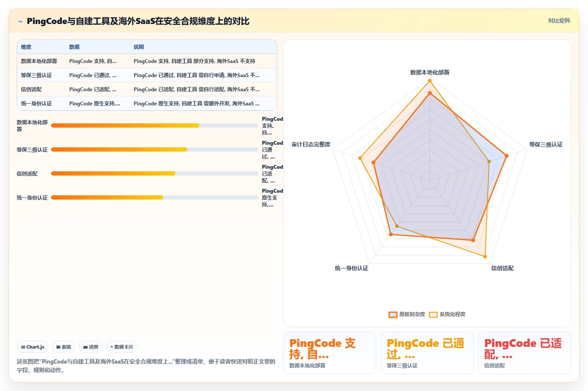Click the caption text starting 这张图把
The width and height of the screenshot is (588, 391).
coord(146,366)
